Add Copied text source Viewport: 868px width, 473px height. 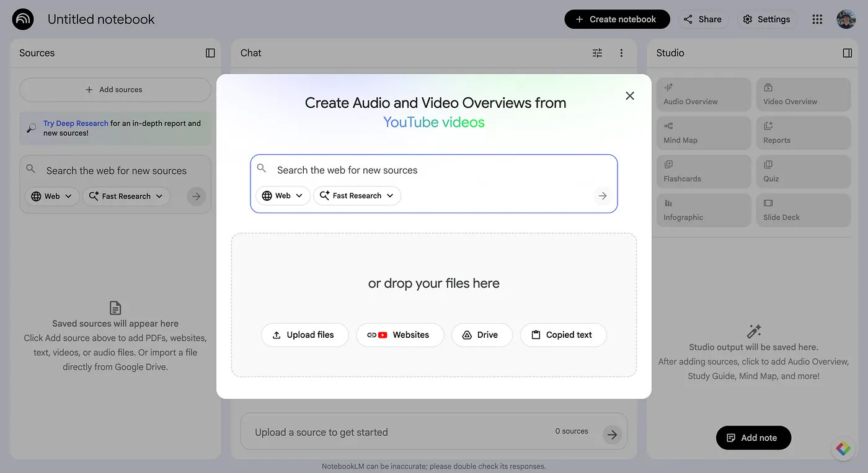563,335
